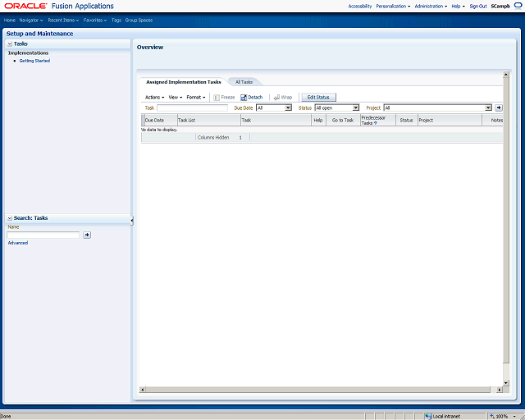Click the chat bubble icon near SCampb
The image size is (525, 420).
518,6
